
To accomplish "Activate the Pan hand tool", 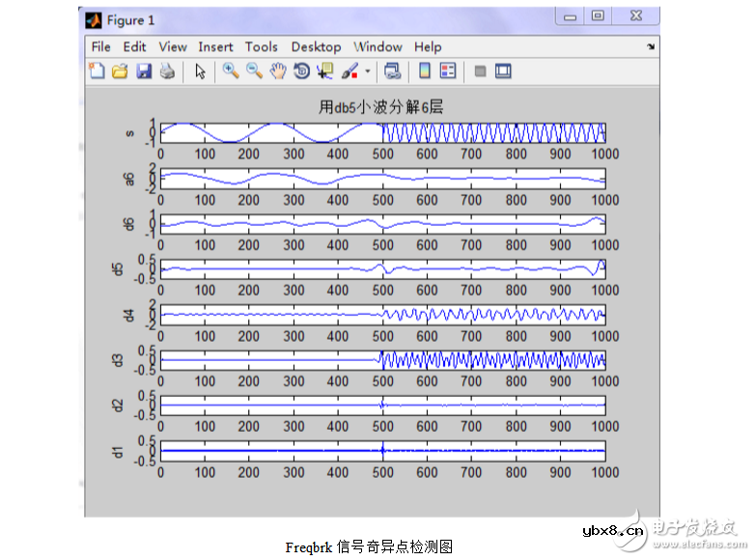I will point(278,71).
